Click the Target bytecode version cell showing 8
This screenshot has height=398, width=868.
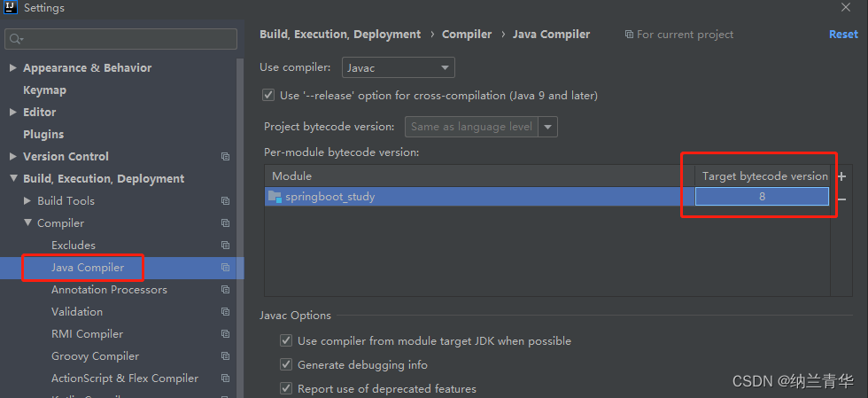763,196
